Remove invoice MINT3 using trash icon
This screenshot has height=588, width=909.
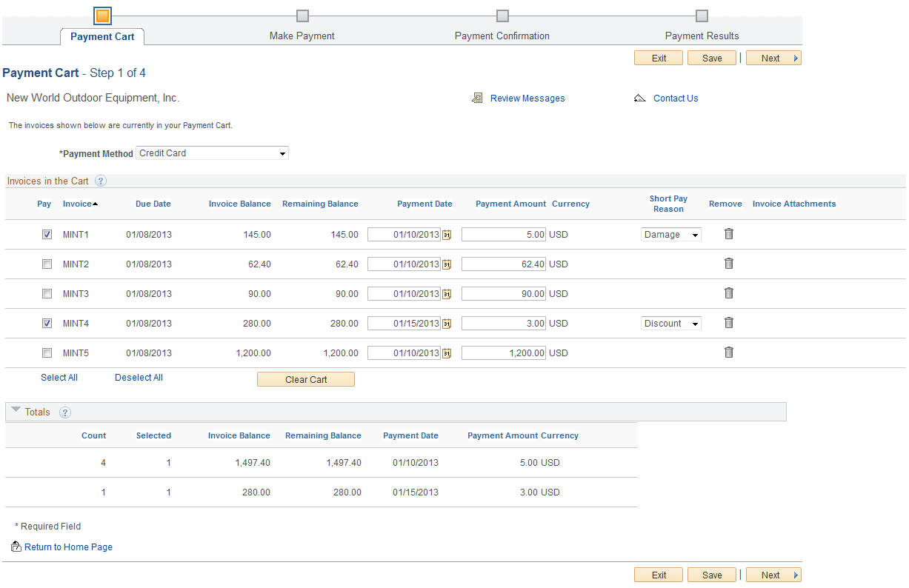728,293
